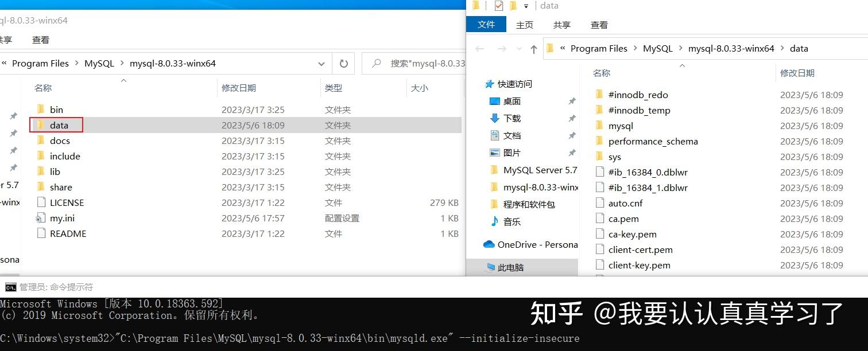This screenshot has width=868, height=351.
Task: Unpin 图片 from quick access
Action: [x=572, y=153]
